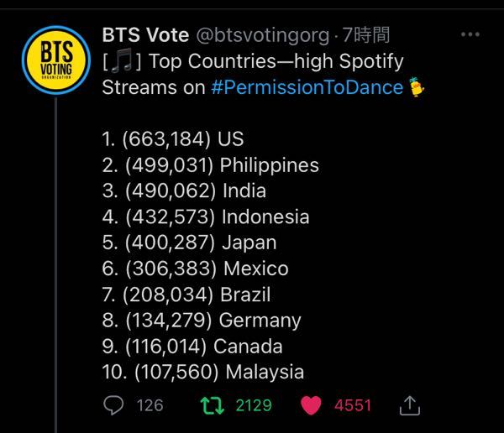Open the #PermissionToDance hashtag link
This screenshot has height=433, width=504.
(307, 87)
